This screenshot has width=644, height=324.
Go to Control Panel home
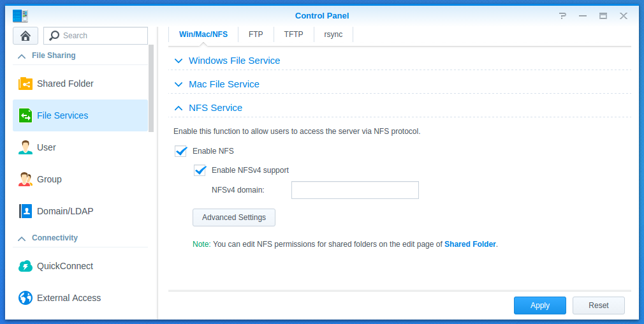[x=26, y=36]
